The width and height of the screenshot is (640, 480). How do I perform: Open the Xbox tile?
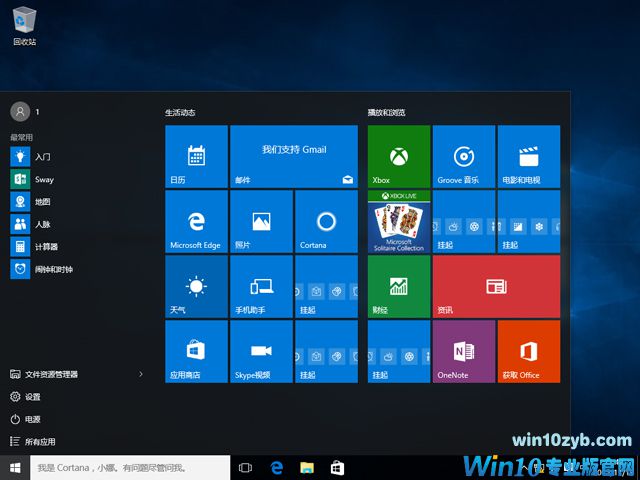click(398, 156)
